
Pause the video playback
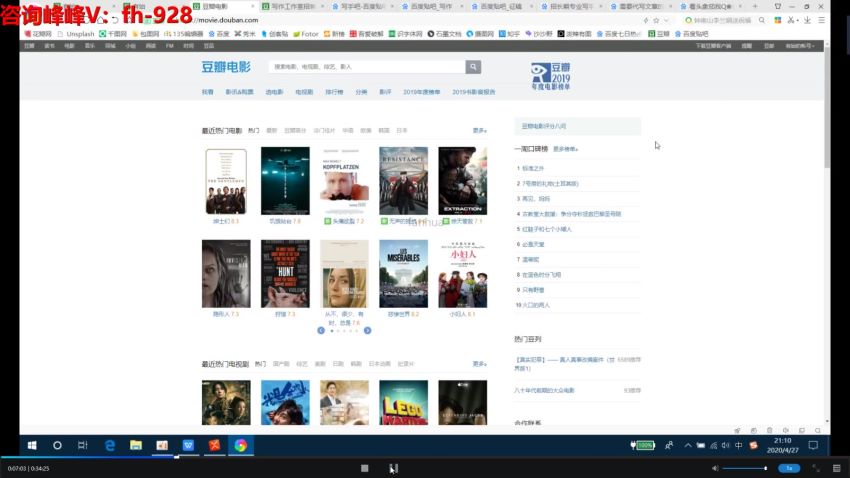point(394,468)
